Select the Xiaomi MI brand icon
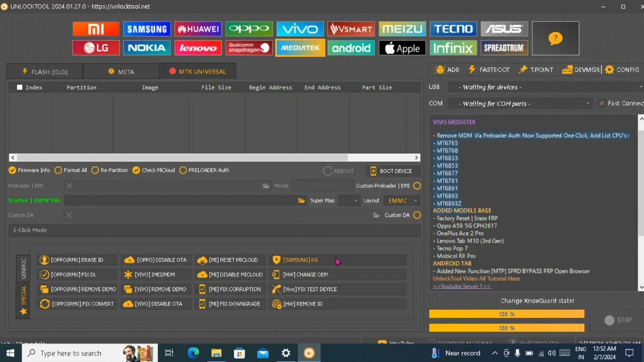Image resolution: width=644 pixels, height=362 pixels. pos(96,29)
